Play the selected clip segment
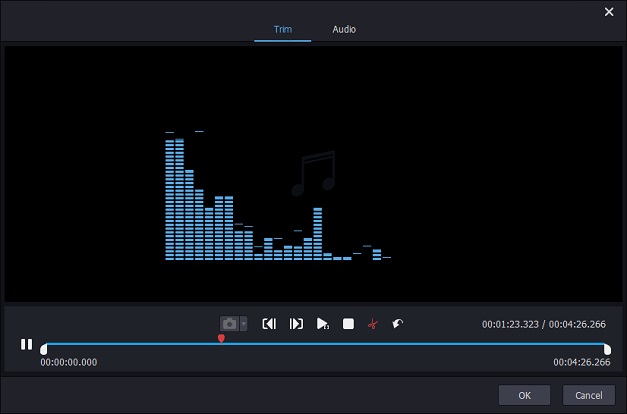Screen dimensions: 627x414 point(322,324)
